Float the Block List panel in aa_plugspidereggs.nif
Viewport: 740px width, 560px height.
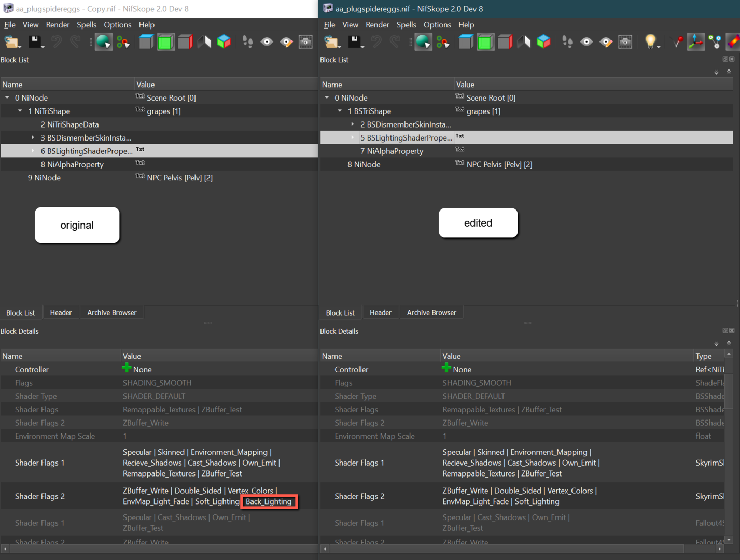point(725,59)
